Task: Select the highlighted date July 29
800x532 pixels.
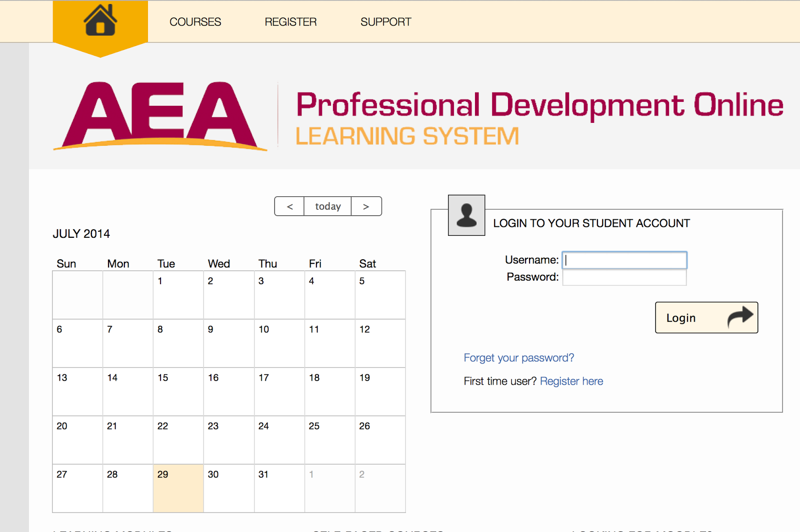Action: pyautogui.click(x=178, y=488)
